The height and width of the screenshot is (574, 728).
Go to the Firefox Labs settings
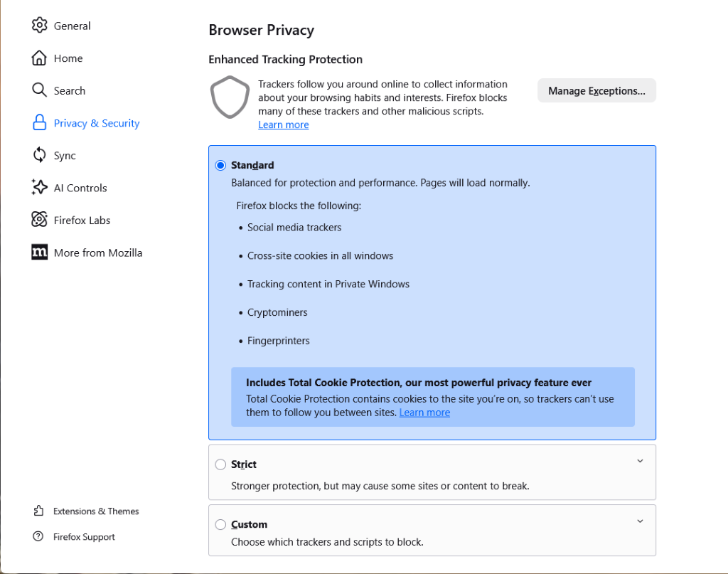(82, 220)
